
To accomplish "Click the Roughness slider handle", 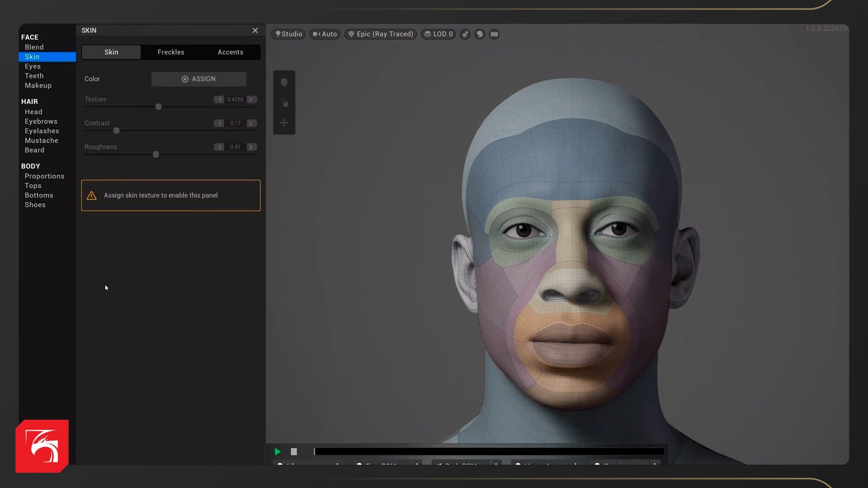I will (156, 155).
